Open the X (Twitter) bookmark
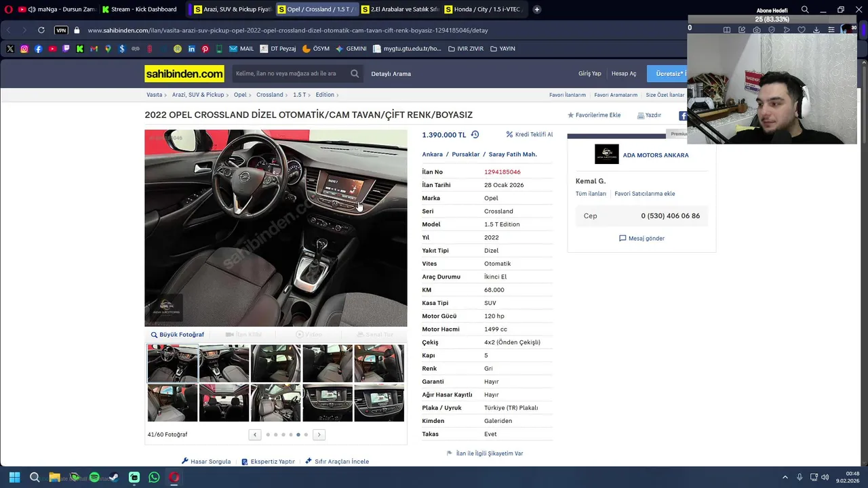The height and width of the screenshot is (488, 868). coord(10,49)
